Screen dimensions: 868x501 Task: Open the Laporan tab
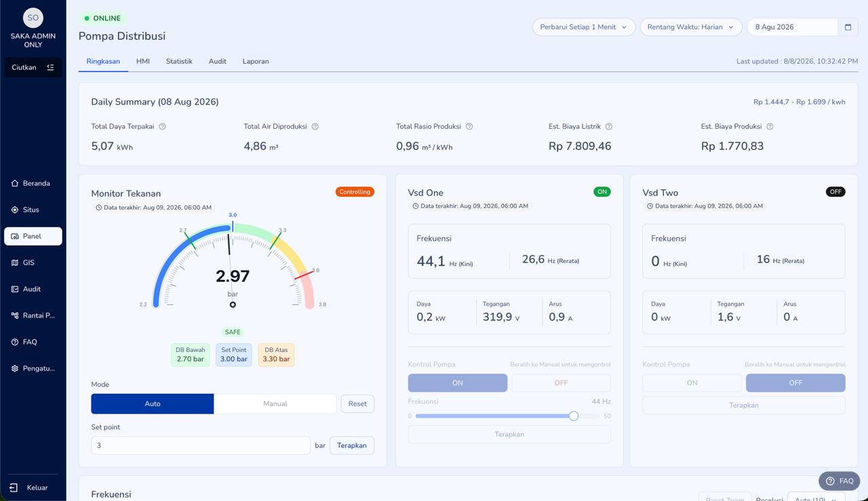[x=256, y=61]
